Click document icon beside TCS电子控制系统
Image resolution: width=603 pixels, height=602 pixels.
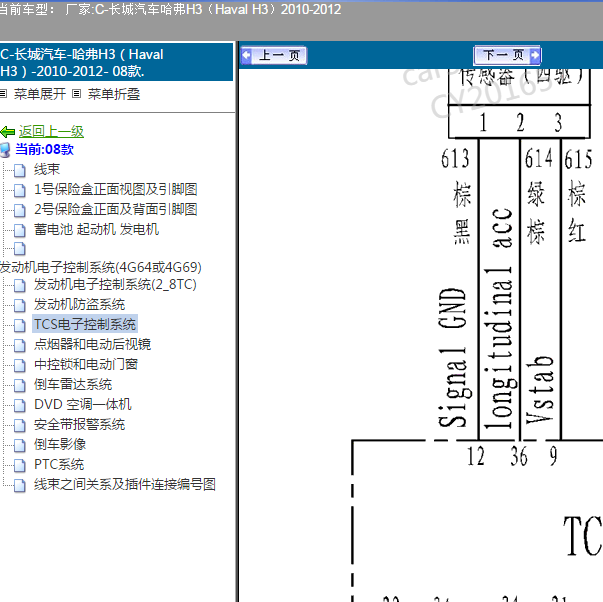pyautogui.click(x=20, y=325)
